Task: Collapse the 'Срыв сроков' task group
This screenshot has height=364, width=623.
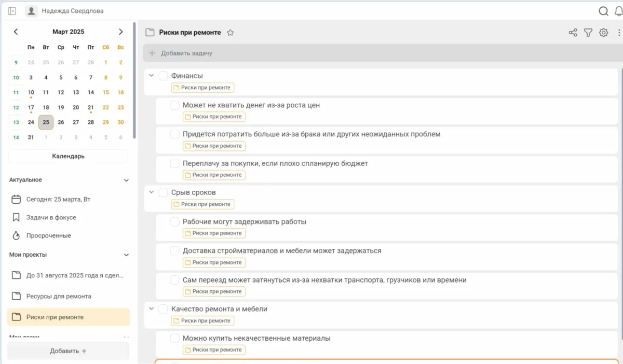Action: pos(152,192)
